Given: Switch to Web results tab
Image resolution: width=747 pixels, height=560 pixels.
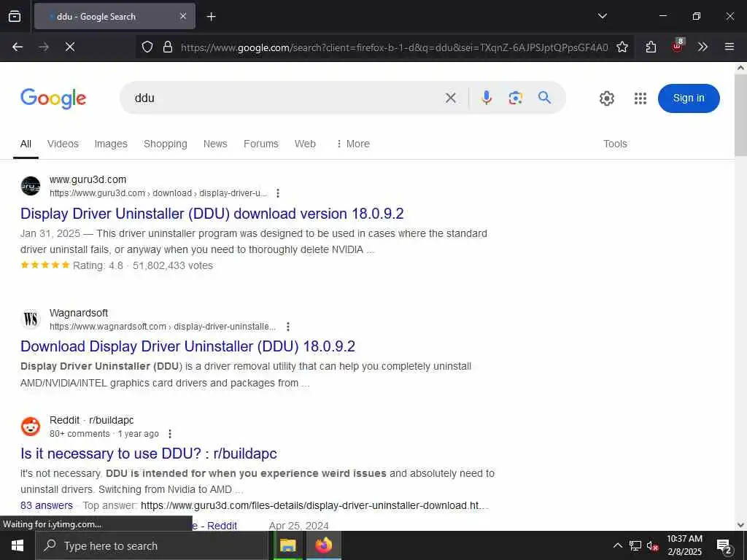Looking at the screenshot, I should [x=305, y=144].
